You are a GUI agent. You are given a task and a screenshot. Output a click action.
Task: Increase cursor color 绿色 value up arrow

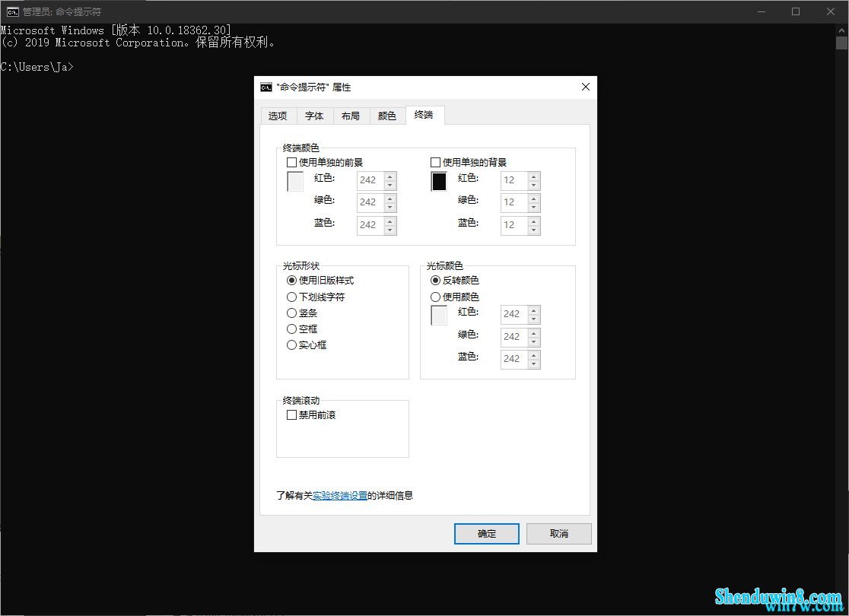[534, 332]
